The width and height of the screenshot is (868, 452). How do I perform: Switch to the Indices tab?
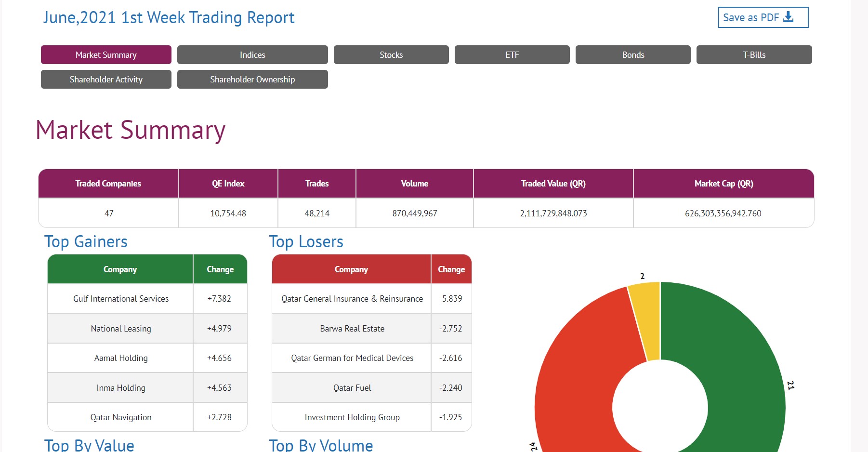(x=252, y=55)
